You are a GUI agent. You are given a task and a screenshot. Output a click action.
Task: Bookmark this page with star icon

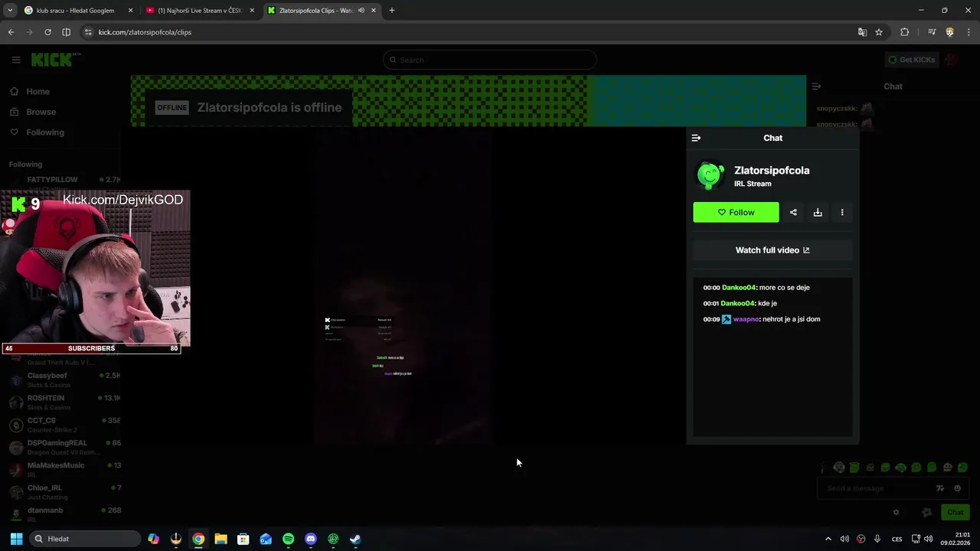pos(879,32)
